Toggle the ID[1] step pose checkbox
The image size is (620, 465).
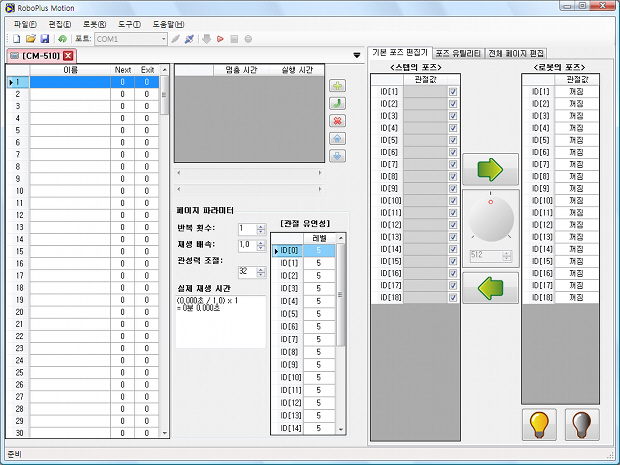453,91
